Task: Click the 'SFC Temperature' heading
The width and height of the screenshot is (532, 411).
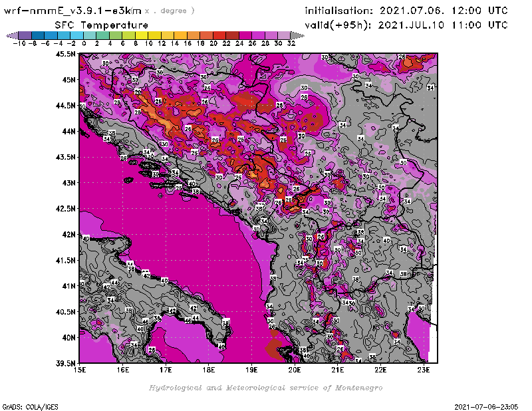Action: (102, 25)
